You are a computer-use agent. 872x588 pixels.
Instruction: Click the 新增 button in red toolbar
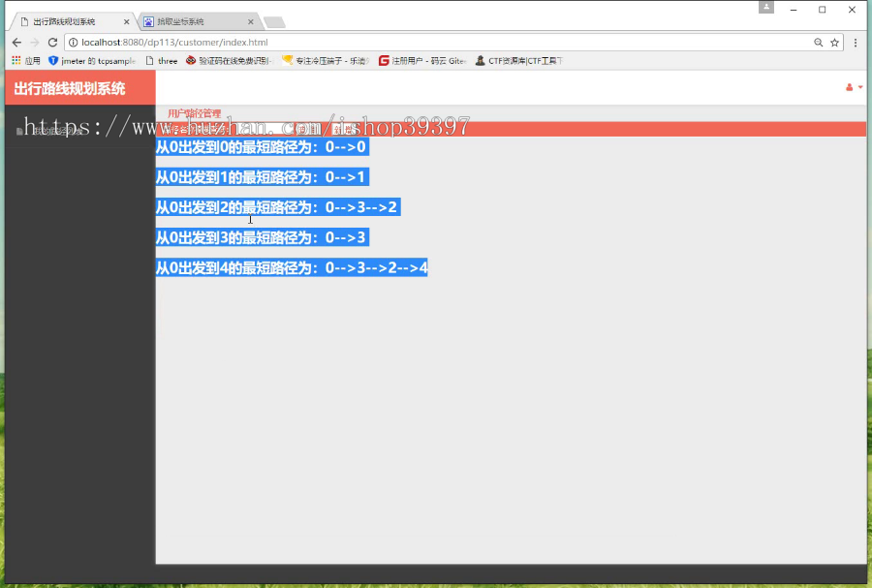[343, 130]
